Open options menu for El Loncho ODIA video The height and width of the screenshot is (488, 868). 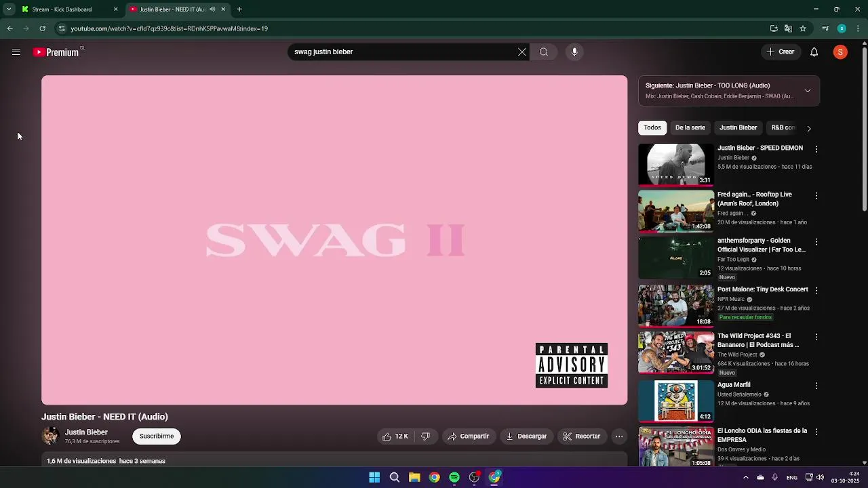816,432
